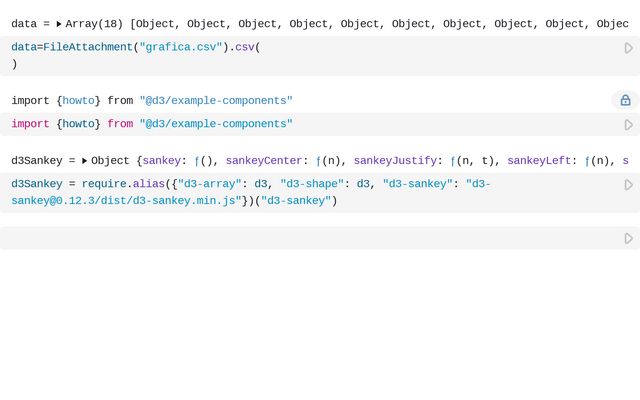This screenshot has height=400, width=640.
Task: Open "@d3/example-components" in the import output
Action: click(x=216, y=101)
